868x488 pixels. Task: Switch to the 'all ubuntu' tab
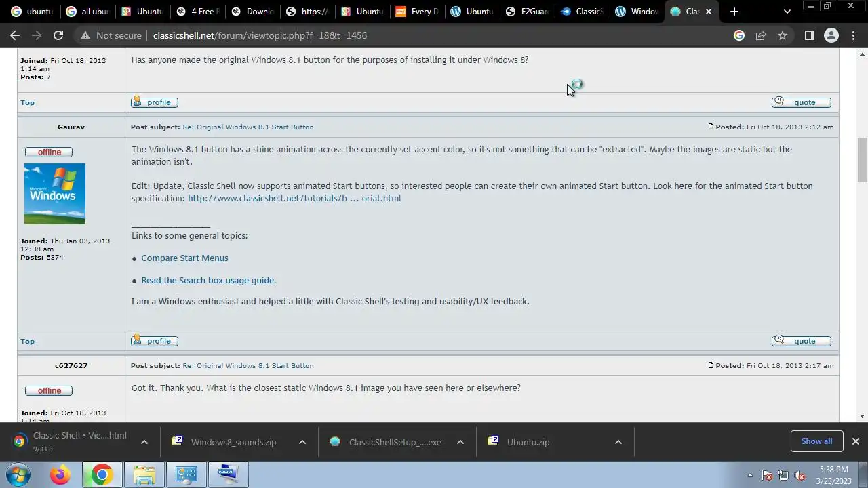pyautogui.click(x=87, y=12)
